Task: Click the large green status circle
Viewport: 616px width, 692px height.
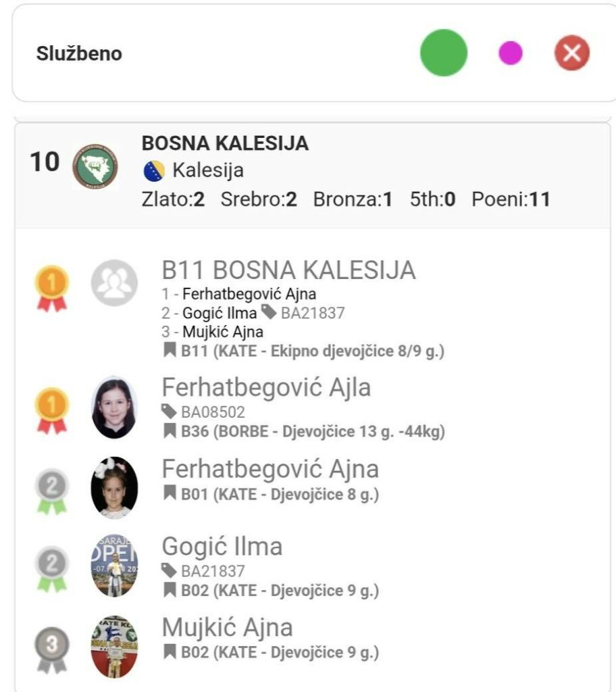Action: [x=444, y=53]
